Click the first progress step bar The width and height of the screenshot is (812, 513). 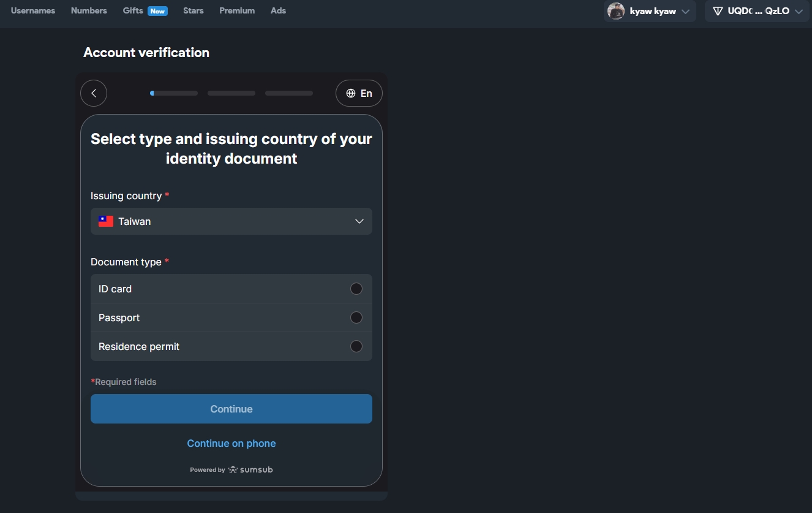pos(174,93)
